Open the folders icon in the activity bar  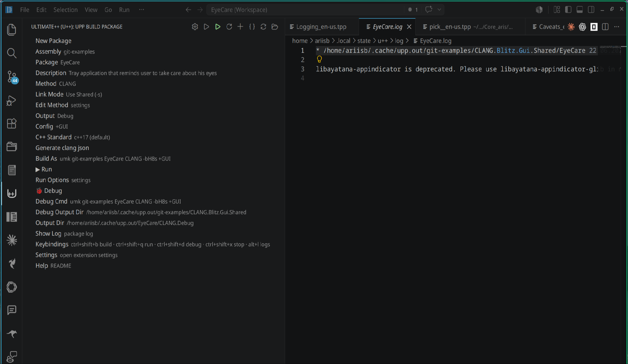click(x=12, y=147)
